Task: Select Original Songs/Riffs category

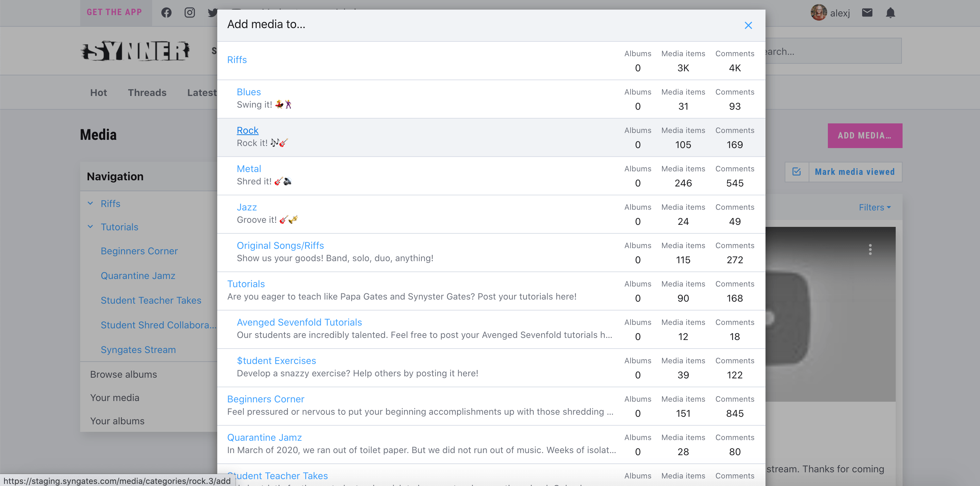Action: [280, 245]
